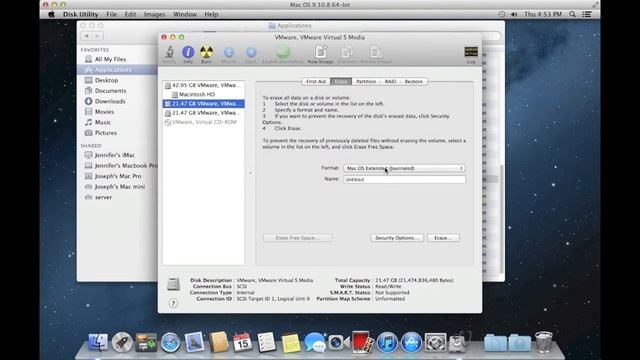Click the Finder window vertical scrollbar

(502, 219)
